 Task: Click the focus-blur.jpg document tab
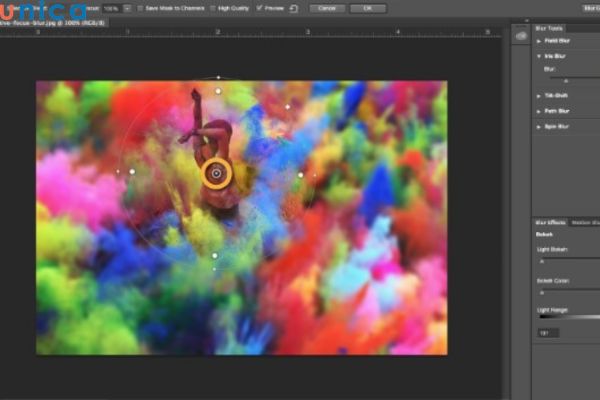(53, 23)
